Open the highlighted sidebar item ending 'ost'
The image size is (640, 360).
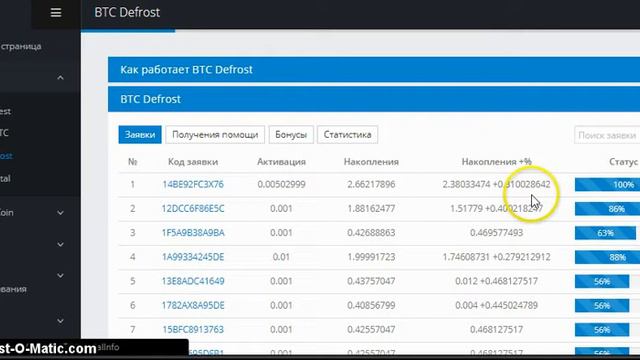click(x=7, y=156)
